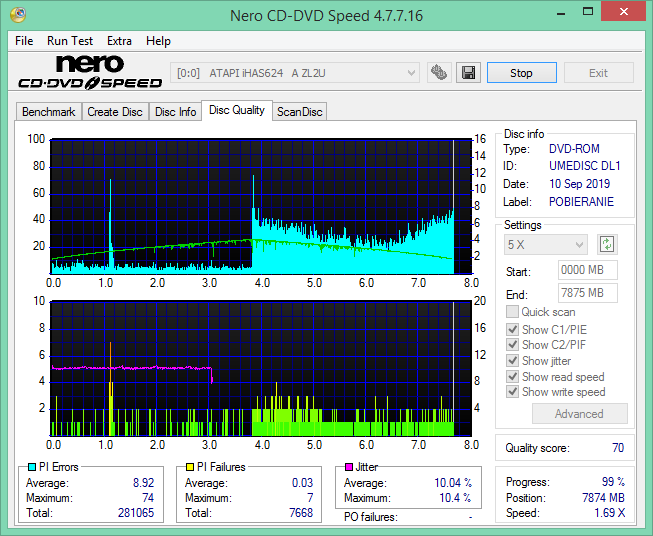Image resolution: width=653 pixels, height=536 pixels.
Task: Click the magenta Jitter color swatch
Action: coord(349,467)
